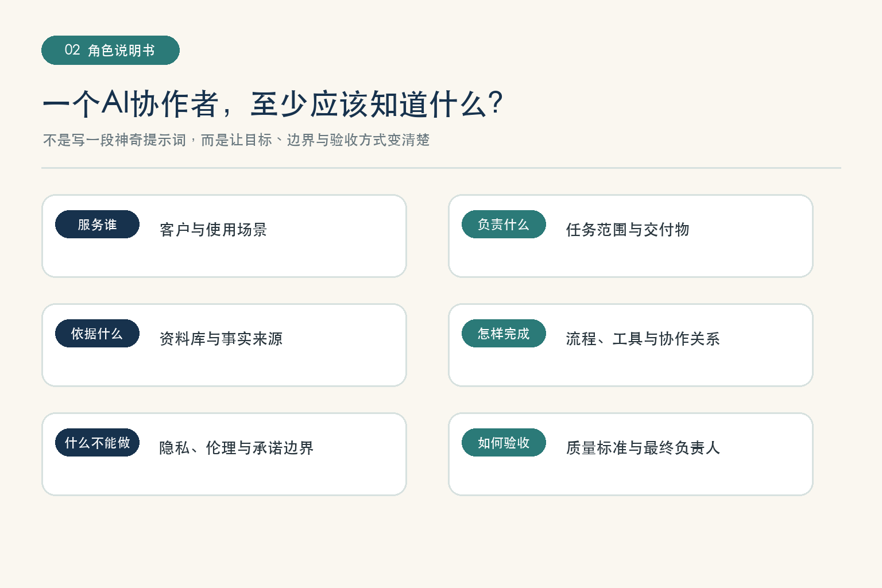Click the 怎样完成 pill label
Viewport: 882px width, 588px height.
tap(504, 334)
